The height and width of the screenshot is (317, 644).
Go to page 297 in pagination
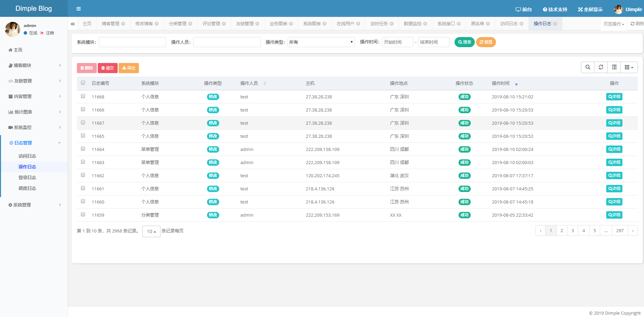pos(620,231)
